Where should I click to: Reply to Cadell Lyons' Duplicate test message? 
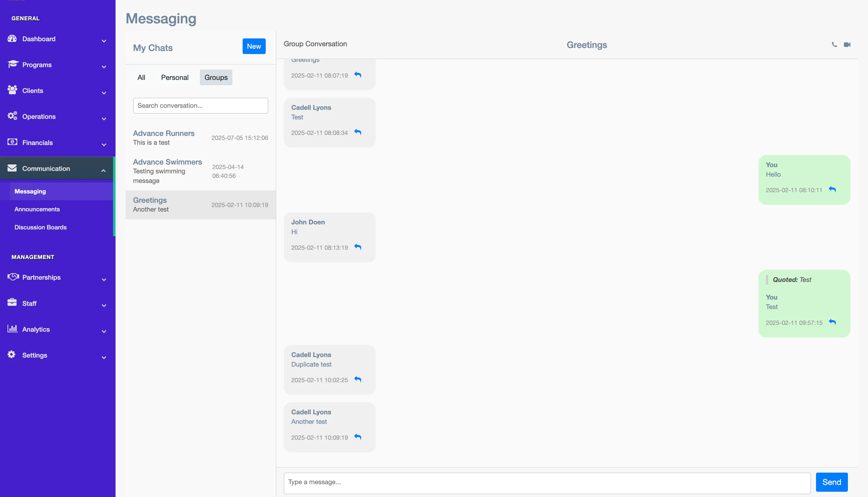[358, 379]
